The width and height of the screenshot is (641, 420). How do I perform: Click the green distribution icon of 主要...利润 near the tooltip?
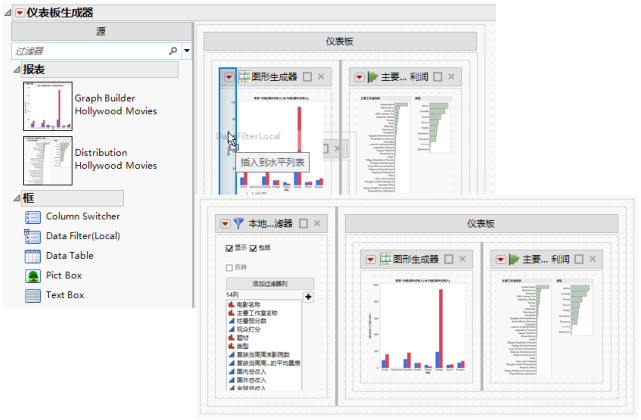click(372, 77)
